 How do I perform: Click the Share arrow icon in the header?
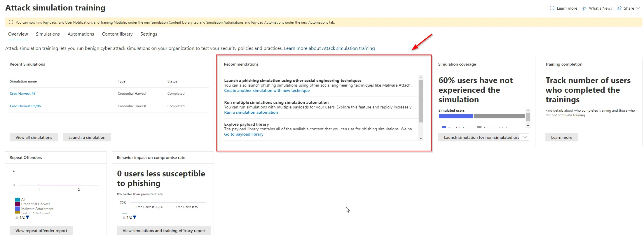tap(619, 8)
